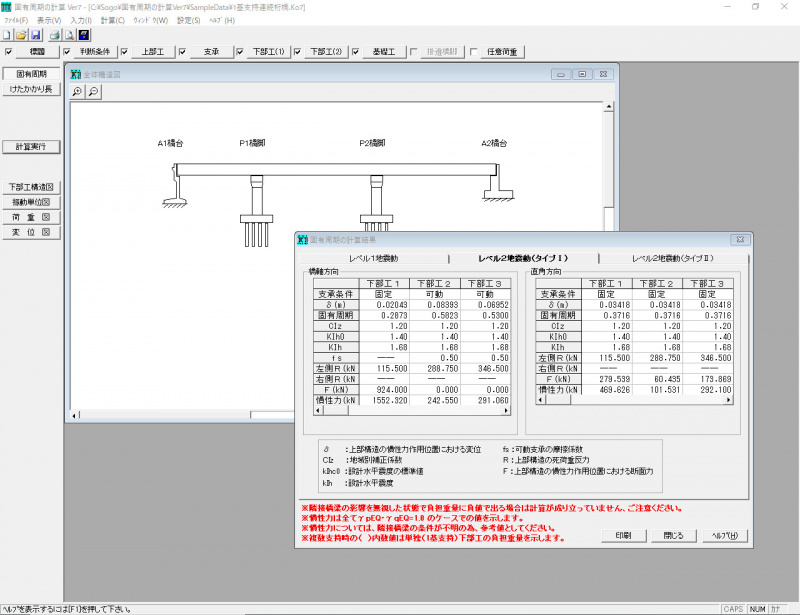This screenshot has height=615, width=800.
Task: Click the 上部工 input button
Action: [153, 52]
